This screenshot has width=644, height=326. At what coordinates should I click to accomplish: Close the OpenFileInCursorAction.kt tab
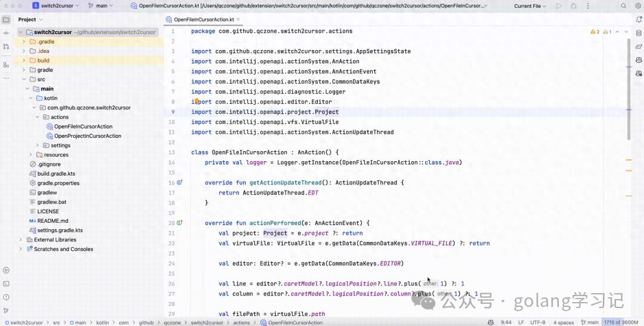(x=238, y=19)
